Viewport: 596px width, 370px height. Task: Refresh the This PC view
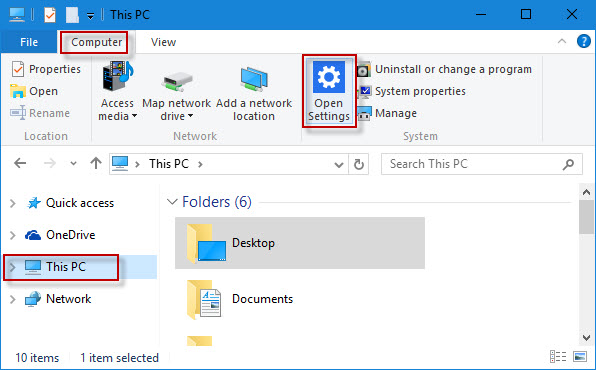click(x=359, y=164)
